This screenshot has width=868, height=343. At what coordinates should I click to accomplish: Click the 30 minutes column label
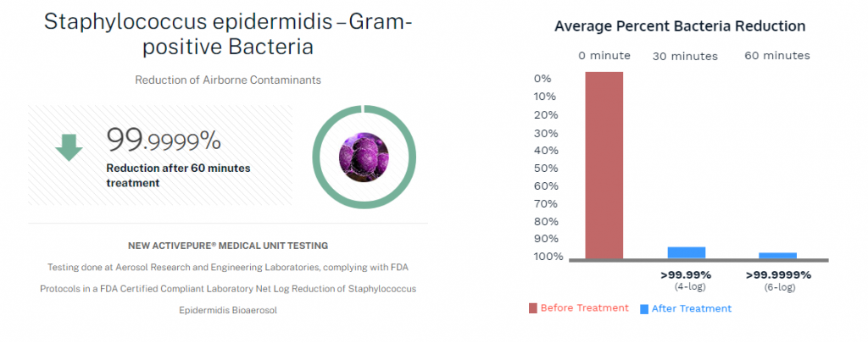(685, 57)
